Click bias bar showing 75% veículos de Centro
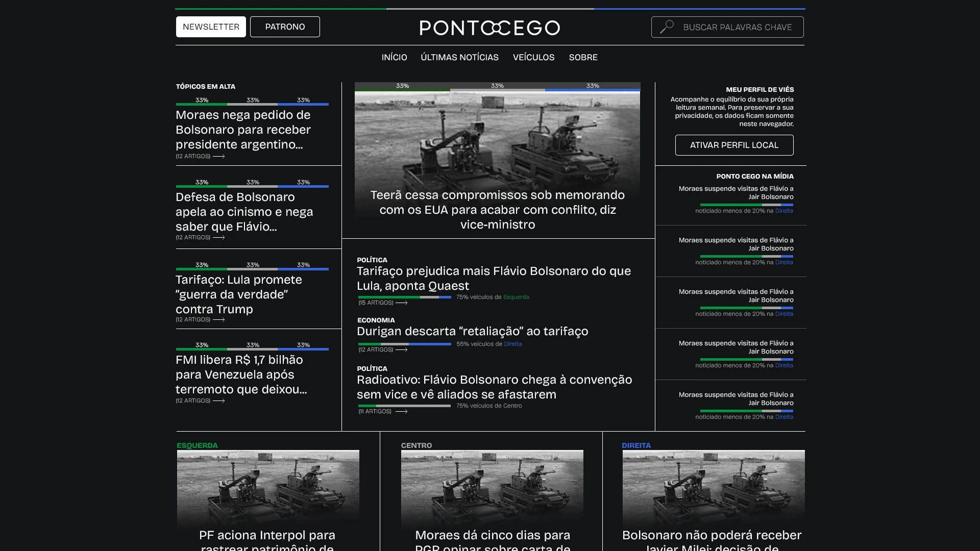Viewport: 980px width, 551px height. click(405, 406)
